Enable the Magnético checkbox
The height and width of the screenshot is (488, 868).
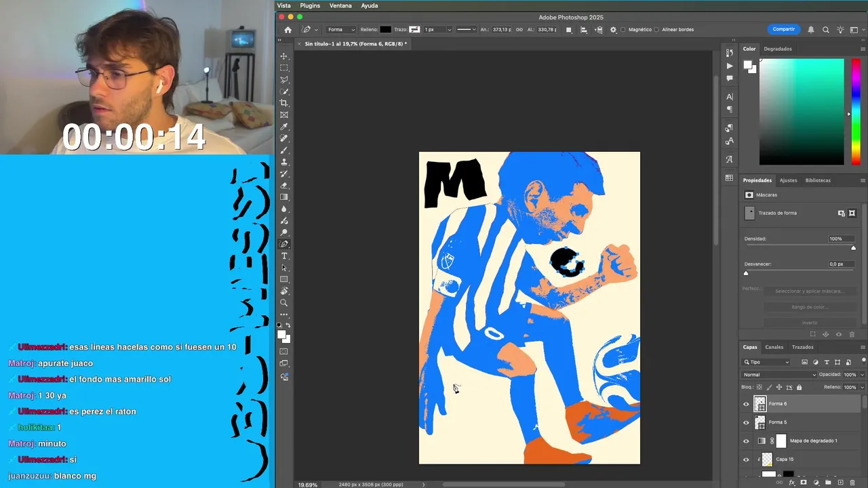pyautogui.click(x=624, y=30)
